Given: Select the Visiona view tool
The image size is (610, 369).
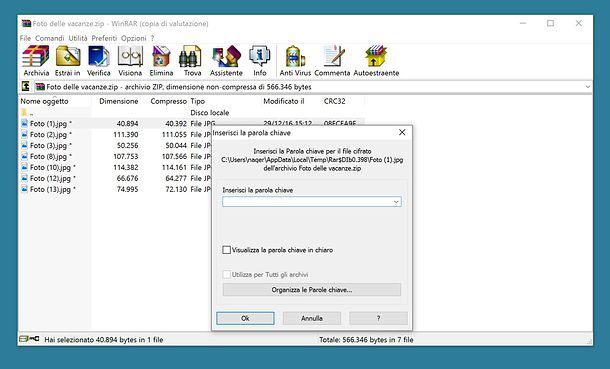Looking at the screenshot, I should (x=130, y=61).
